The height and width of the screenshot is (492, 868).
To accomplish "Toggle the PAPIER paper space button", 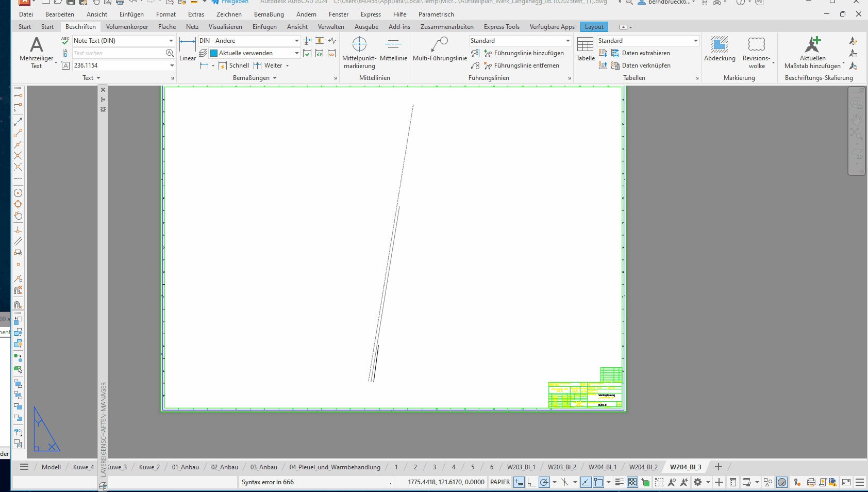I will 500,482.
